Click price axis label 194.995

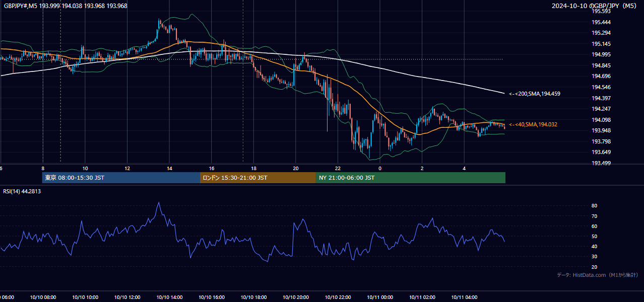pos(601,54)
